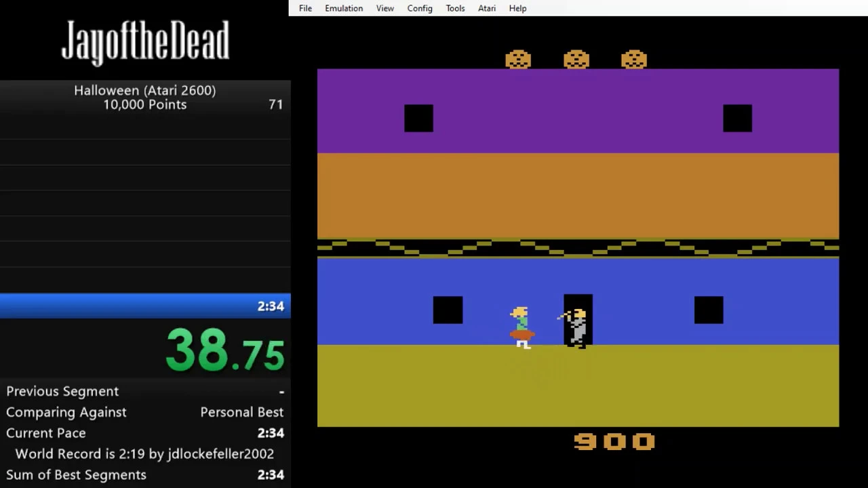Click the Sum of Best Segments label

click(76, 475)
